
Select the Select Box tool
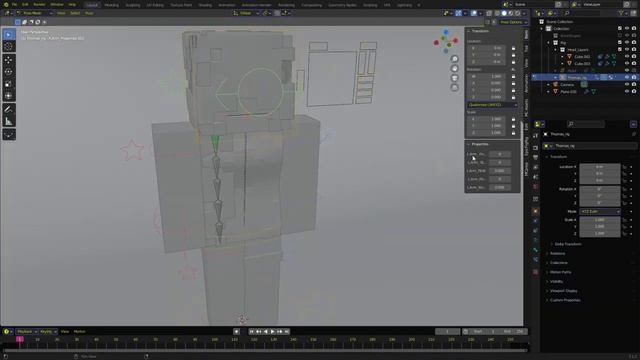pos(9,35)
